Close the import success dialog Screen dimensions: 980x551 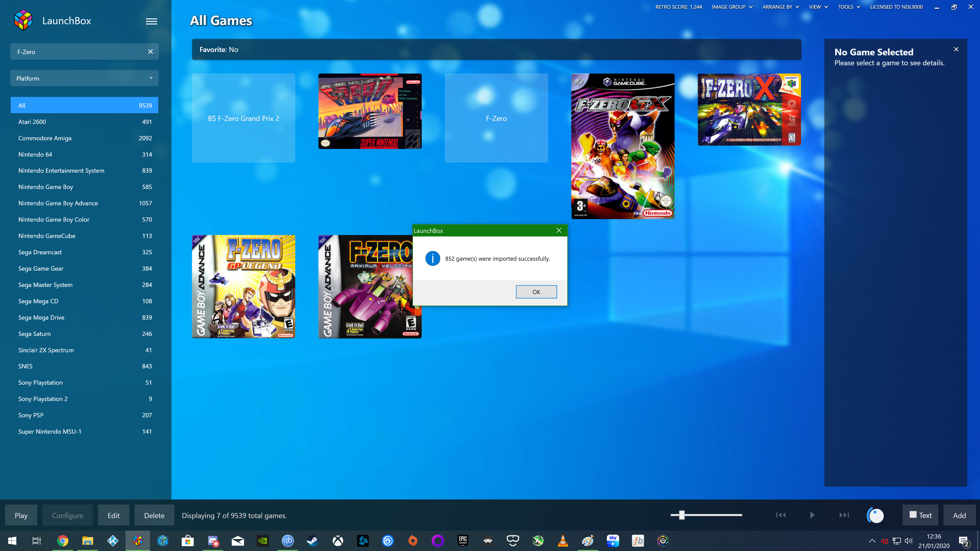[559, 230]
